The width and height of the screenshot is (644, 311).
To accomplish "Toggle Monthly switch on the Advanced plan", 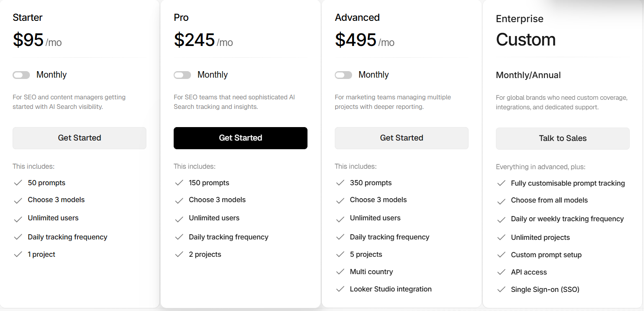I will point(343,75).
